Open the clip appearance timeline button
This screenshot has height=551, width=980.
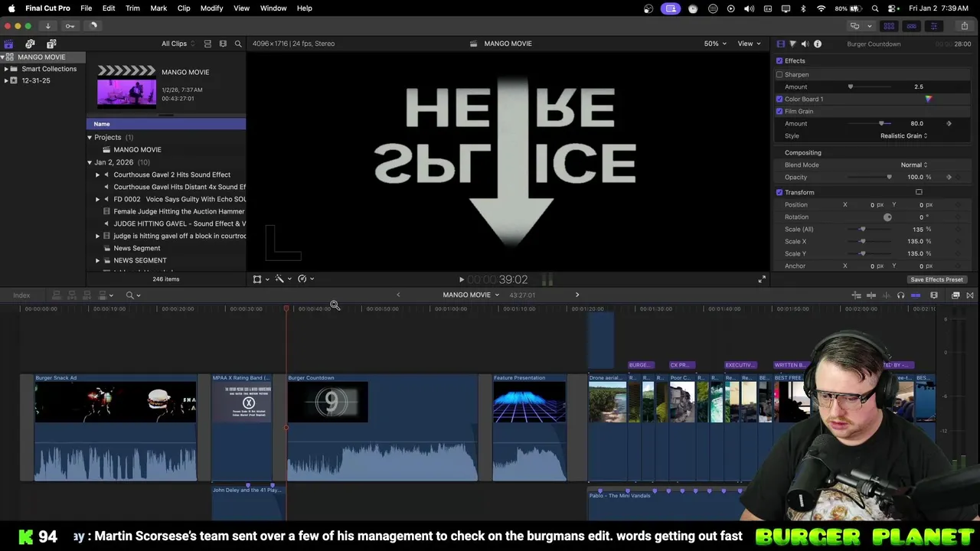coord(934,295)
